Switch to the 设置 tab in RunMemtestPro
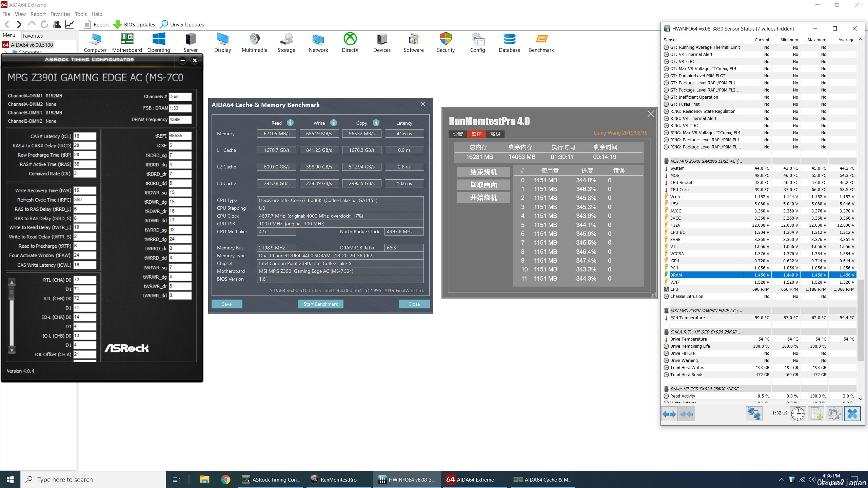The image size is (868, 488). [458, 134]
